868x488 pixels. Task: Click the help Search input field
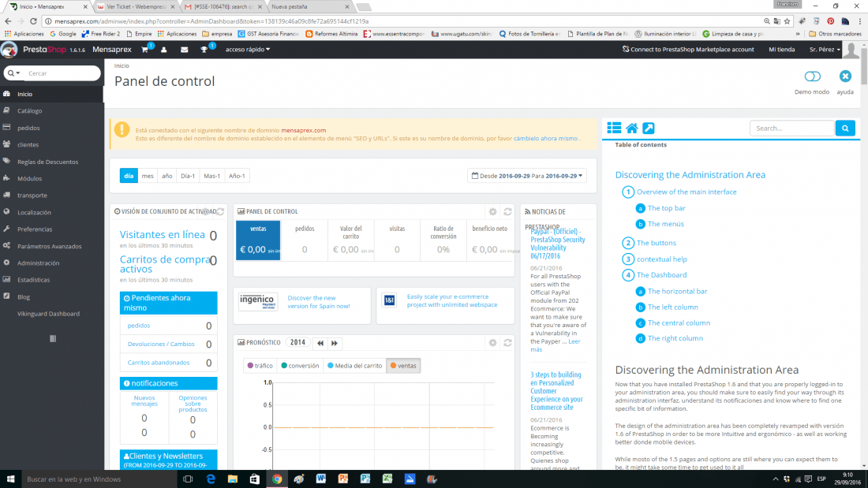click(791, 128)
